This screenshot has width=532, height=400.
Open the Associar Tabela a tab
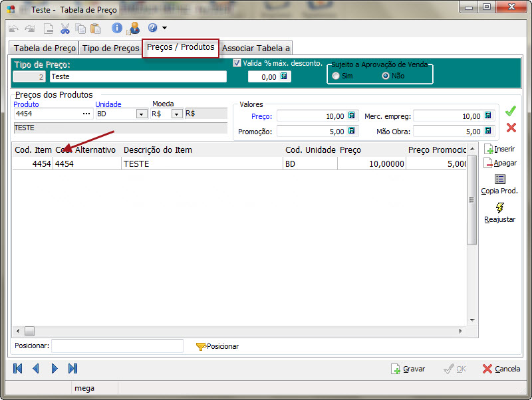click(256, 49)
